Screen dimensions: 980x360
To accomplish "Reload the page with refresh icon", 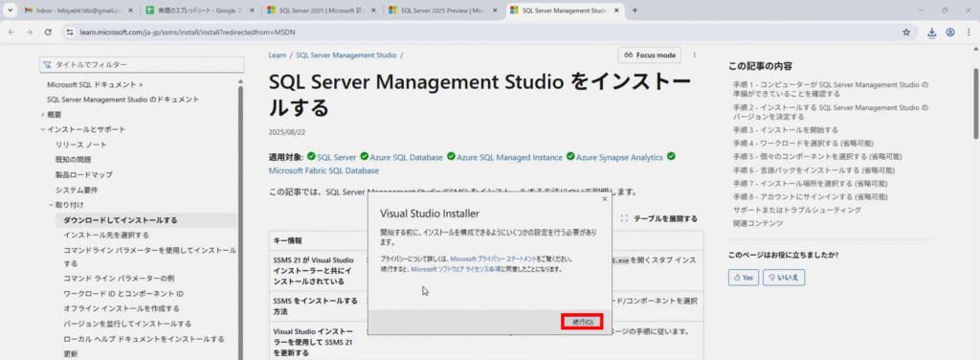I will coord(48,32).
